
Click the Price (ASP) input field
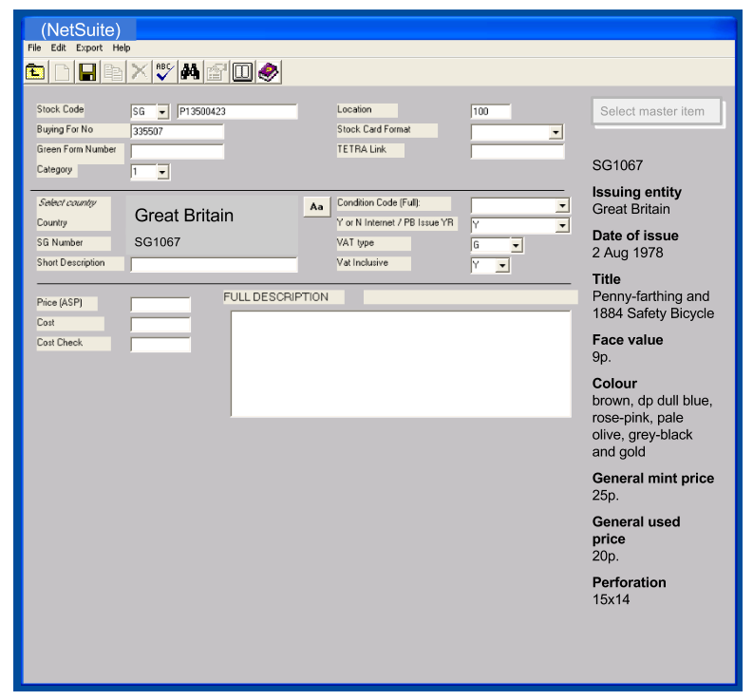[x=160, y=305]
